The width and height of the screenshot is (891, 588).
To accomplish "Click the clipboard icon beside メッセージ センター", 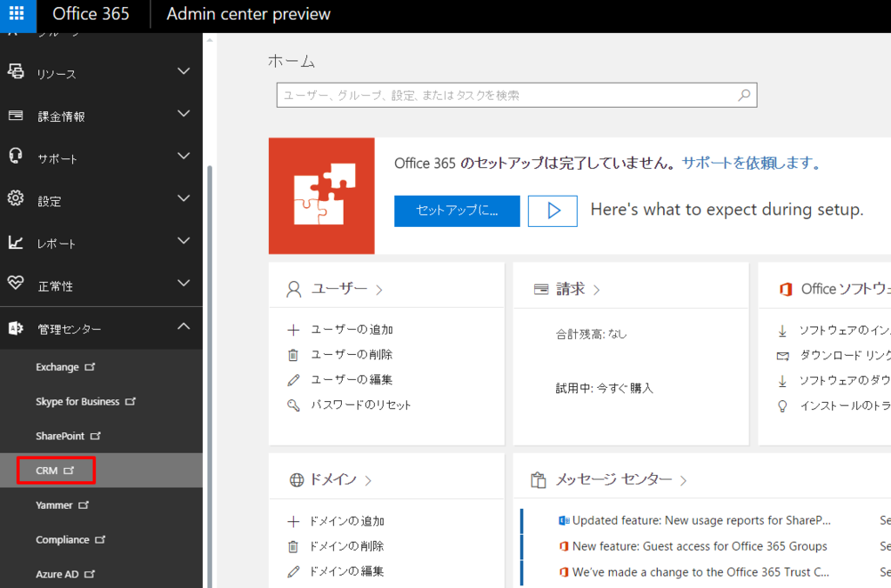I will click(538, 480).
